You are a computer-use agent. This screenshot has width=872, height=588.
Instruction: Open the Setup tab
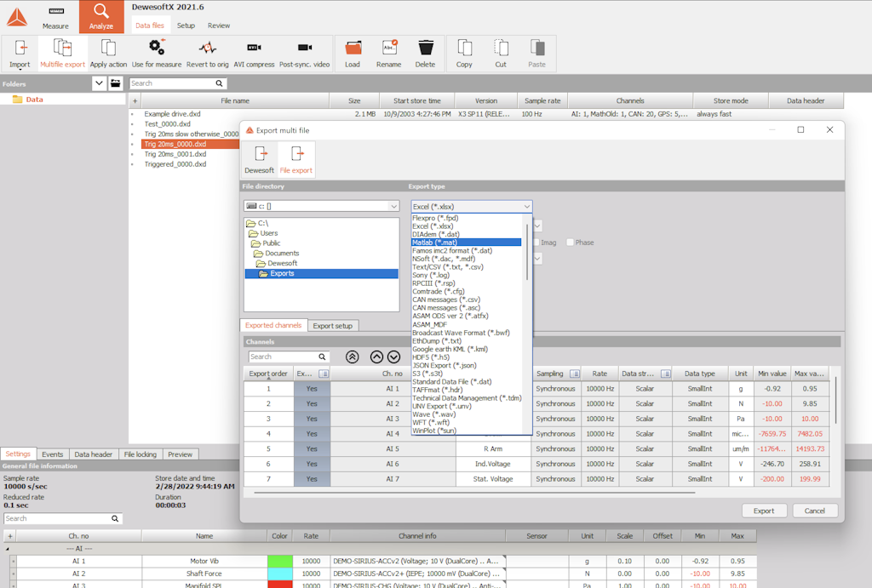tap(186, 26)
